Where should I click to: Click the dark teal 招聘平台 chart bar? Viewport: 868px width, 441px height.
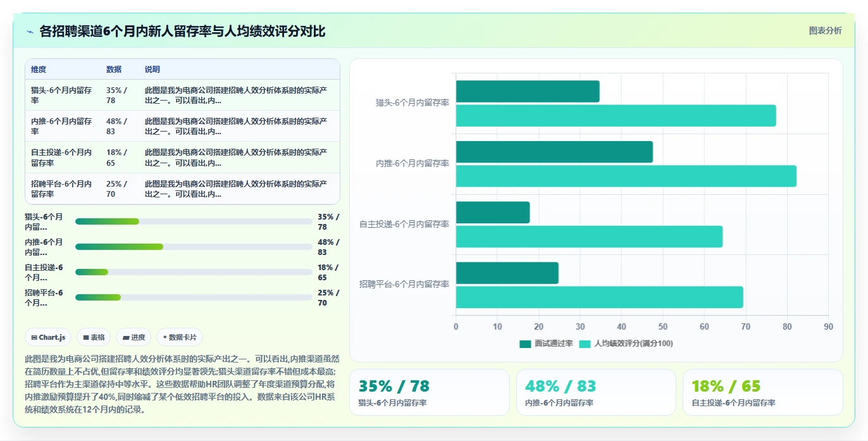pyautogui.click(x=507, y=273)
